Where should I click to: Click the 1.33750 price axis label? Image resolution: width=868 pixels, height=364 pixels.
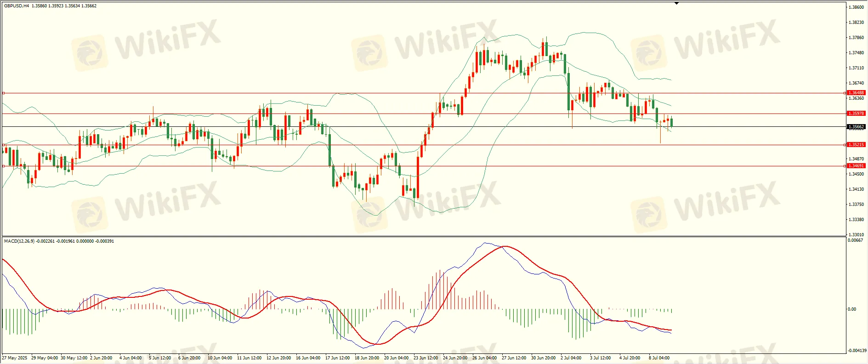856,205
